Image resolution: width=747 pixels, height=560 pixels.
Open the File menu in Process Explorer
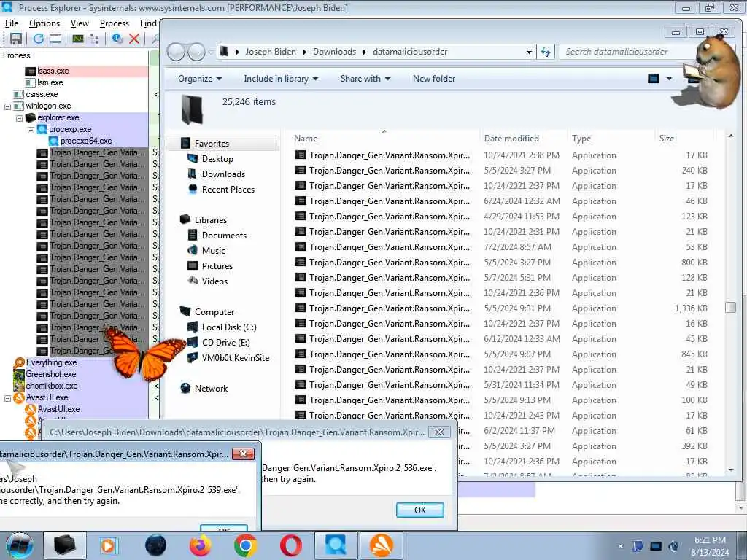point(12,23)
